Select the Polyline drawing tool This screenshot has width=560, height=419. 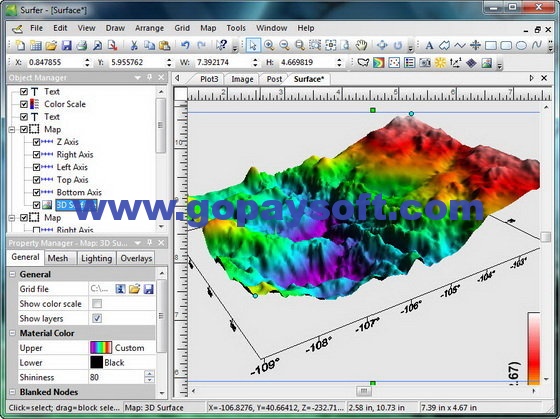click(x=460, y=45)
